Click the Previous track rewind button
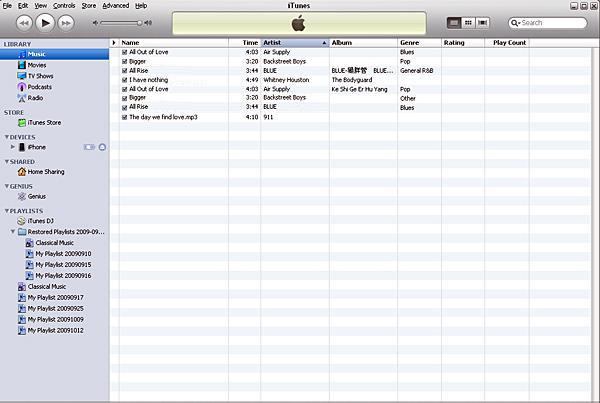The height and width of the screenshot is (403, 600). 24,23
